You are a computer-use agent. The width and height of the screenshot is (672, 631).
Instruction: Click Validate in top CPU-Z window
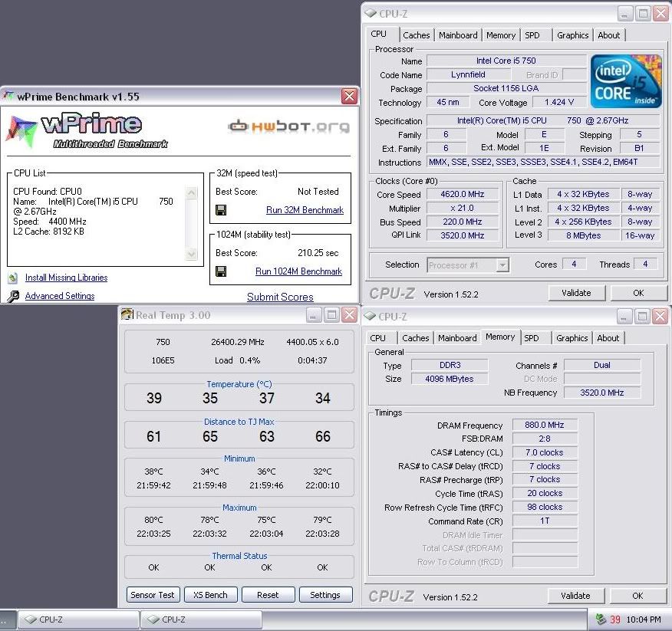(x=576, y=293)
